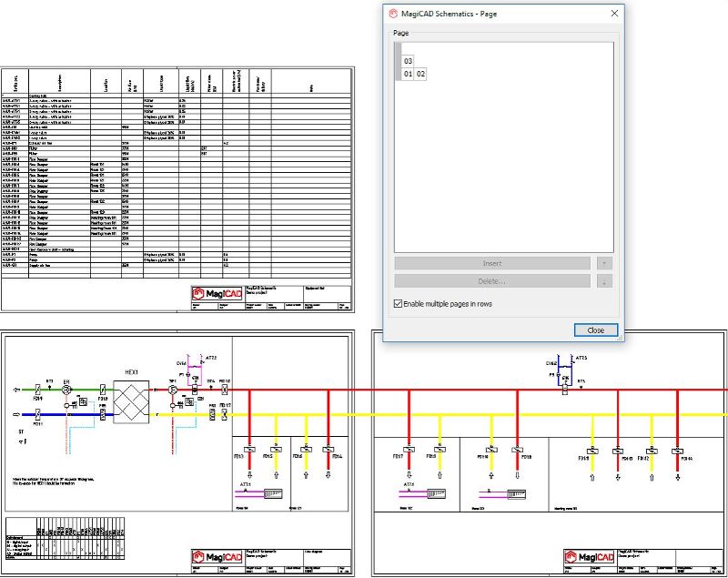The image size is (728, 578).
Task: Click the Delete... button
Action: [x=492, y=281]
